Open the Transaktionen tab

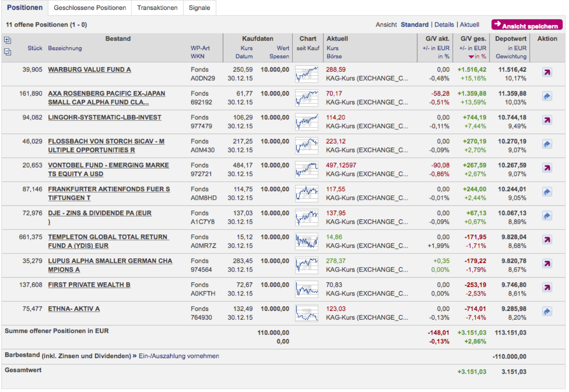click(x=157, y=8)
